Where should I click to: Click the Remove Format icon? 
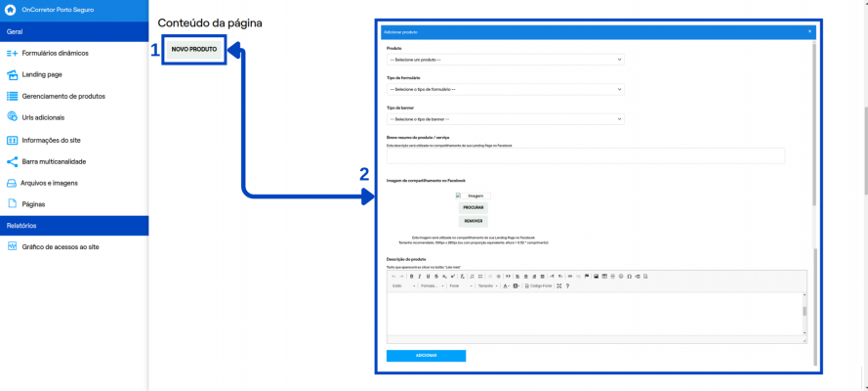[x=462, y=277]
